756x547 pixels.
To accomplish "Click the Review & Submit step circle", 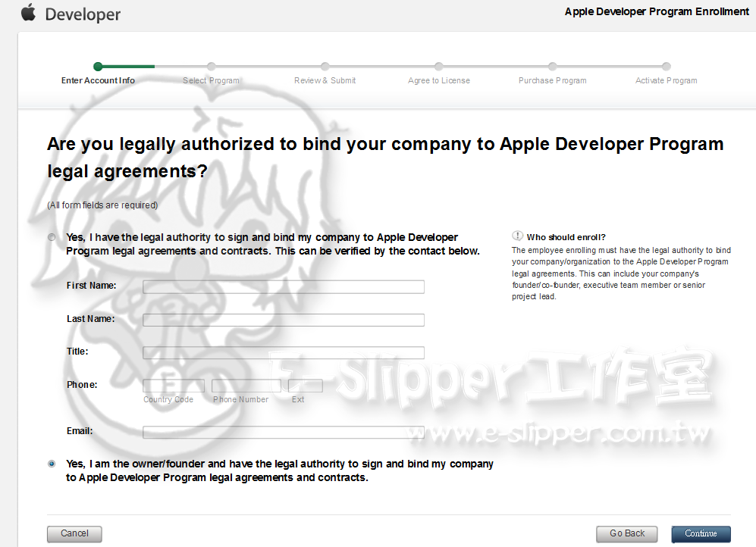I will point(325,67).
